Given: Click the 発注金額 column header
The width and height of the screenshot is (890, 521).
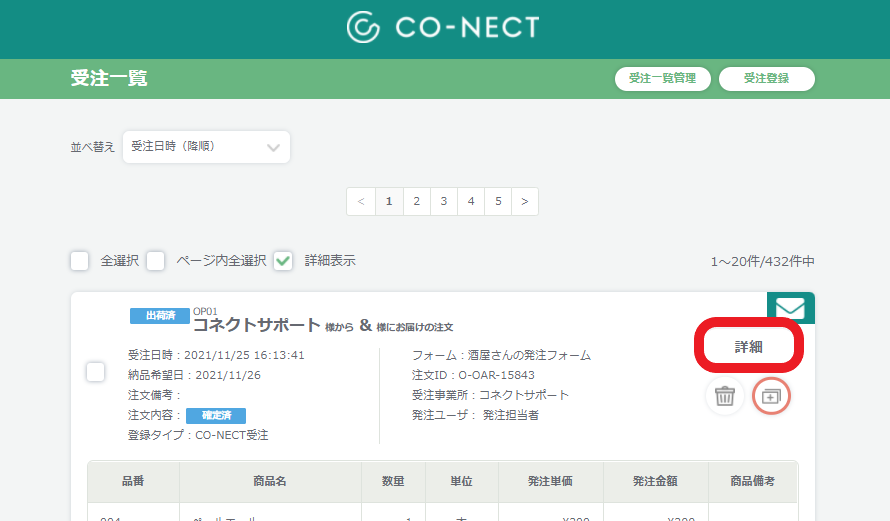Looking at the screenshot, I should [x=656, y=481].
